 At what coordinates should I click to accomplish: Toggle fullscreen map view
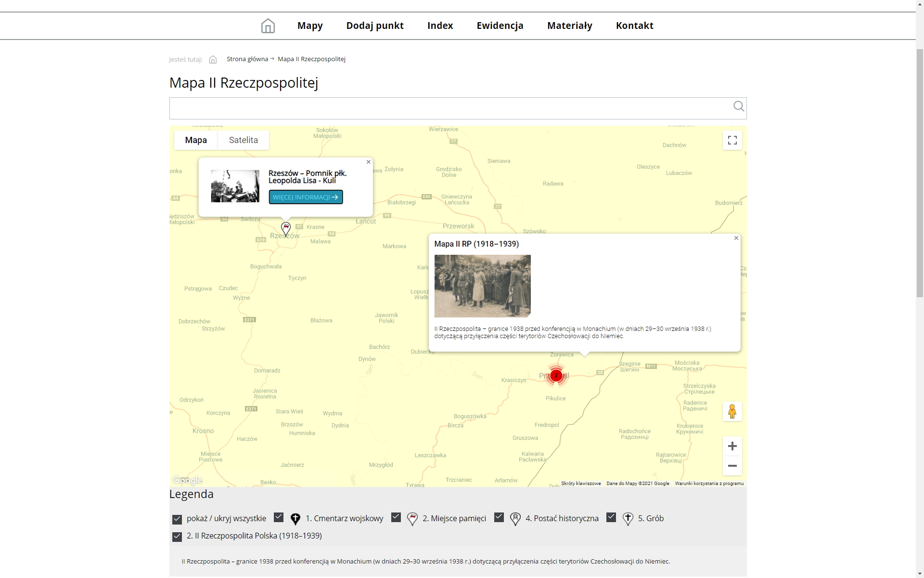732,140
